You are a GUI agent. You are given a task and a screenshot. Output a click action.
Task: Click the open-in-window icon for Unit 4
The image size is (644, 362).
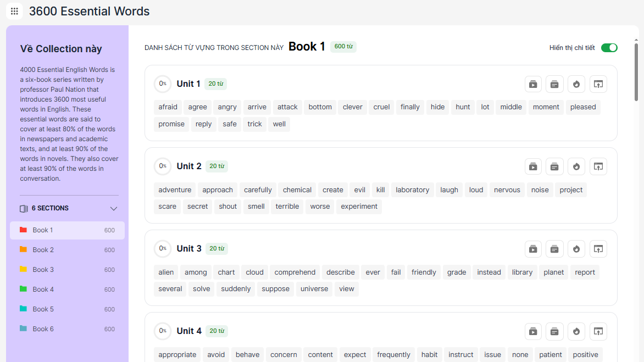pos(598,331)
